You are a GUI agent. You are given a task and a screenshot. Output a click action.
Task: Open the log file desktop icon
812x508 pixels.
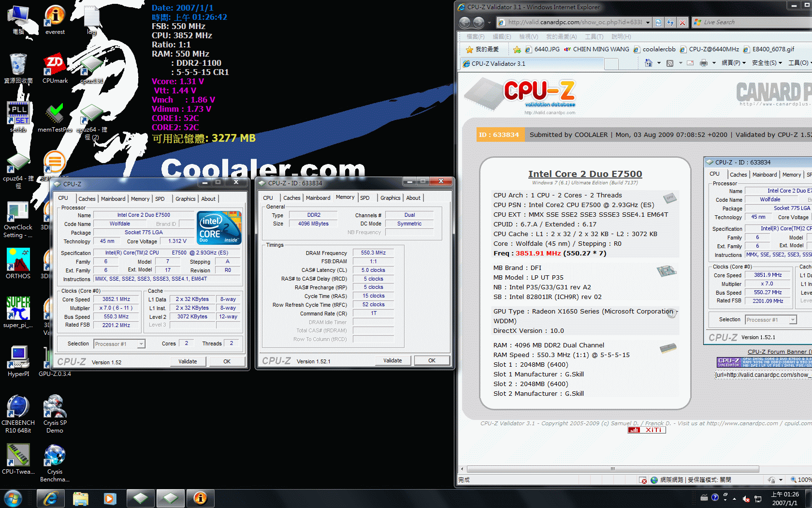click(91, 19)
